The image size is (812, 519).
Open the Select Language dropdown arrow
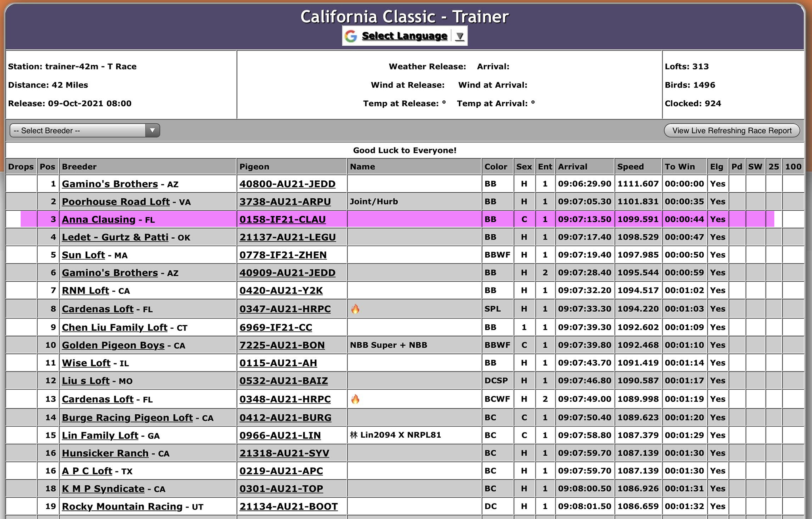pos(460,36)
